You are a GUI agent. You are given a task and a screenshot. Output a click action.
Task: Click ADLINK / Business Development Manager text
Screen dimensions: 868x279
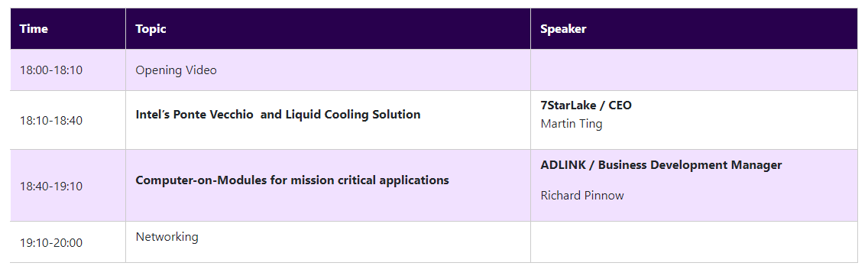point(661,165)
